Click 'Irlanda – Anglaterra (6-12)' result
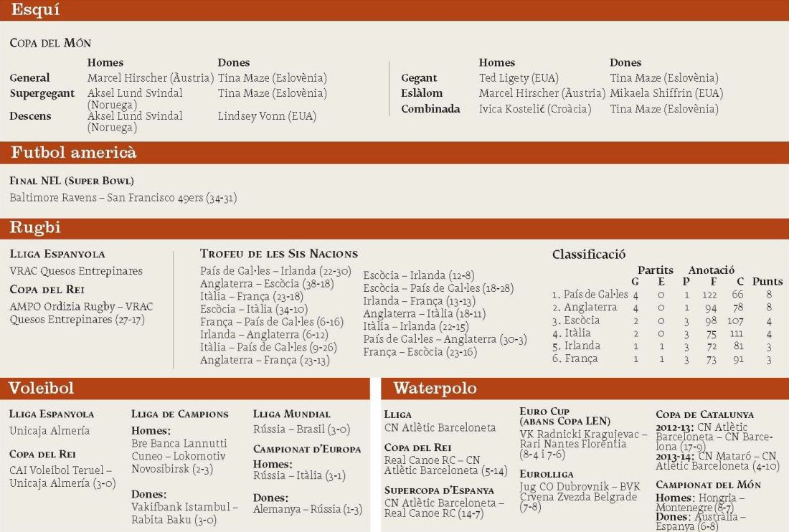Viewport: 789px width, 532px height. click(x=264, y=334)
